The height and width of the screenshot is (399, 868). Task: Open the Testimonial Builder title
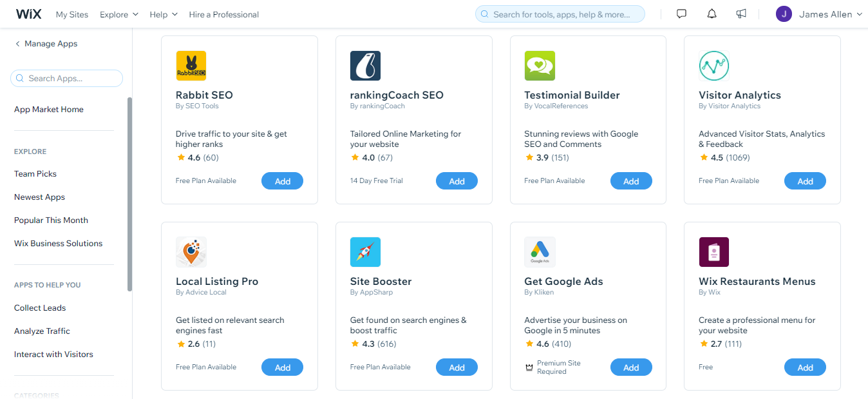click(572, 95)
